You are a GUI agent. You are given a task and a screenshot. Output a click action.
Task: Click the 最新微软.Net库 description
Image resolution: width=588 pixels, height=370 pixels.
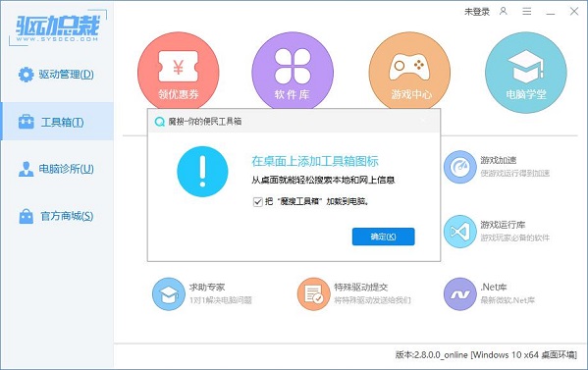508,300
